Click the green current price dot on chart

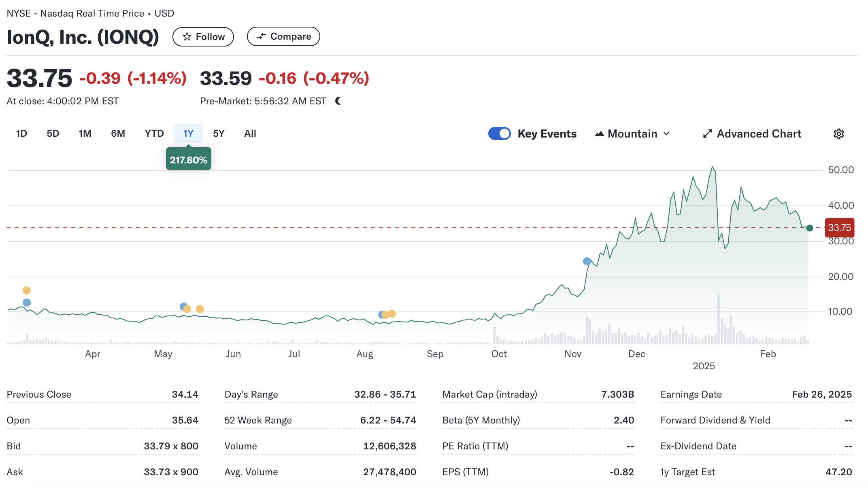809,228
